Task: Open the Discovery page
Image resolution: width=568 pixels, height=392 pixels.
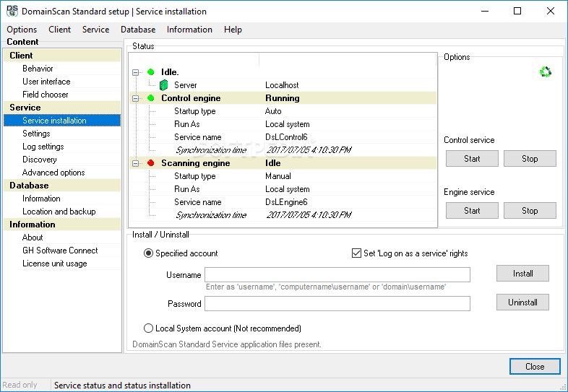Action: (x=40, y=160)
